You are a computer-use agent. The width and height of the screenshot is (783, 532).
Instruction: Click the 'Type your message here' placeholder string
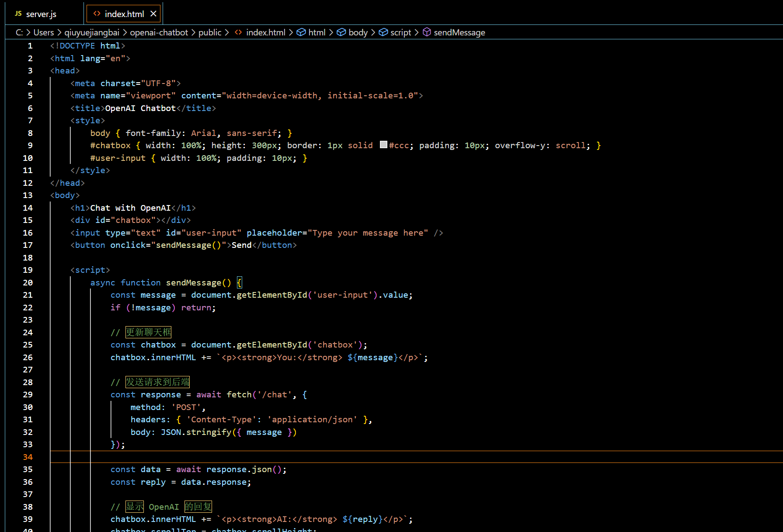368,233
